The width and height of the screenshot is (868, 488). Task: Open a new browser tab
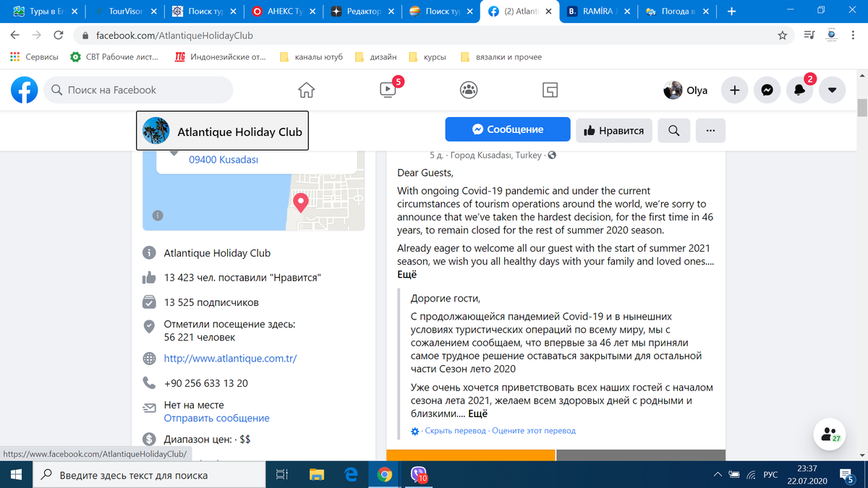pos(731,12)
